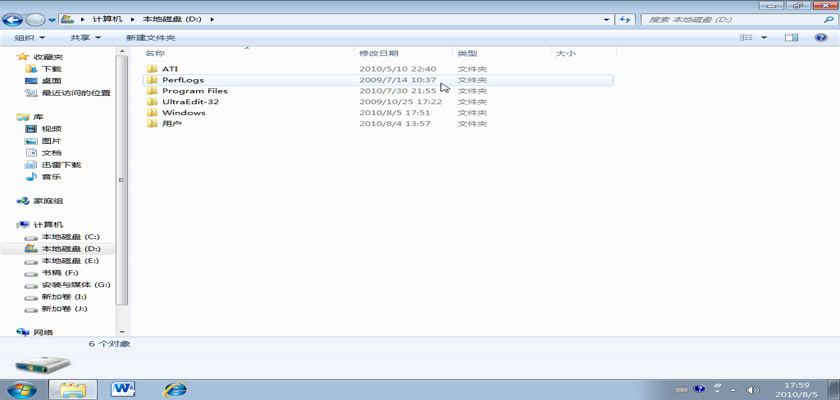The width and height of the screenshot is (840, 400).
Task: Select 本地磁盘 (C:) in navigation pane
Action: pyautogui.click(x=70, y=236)
